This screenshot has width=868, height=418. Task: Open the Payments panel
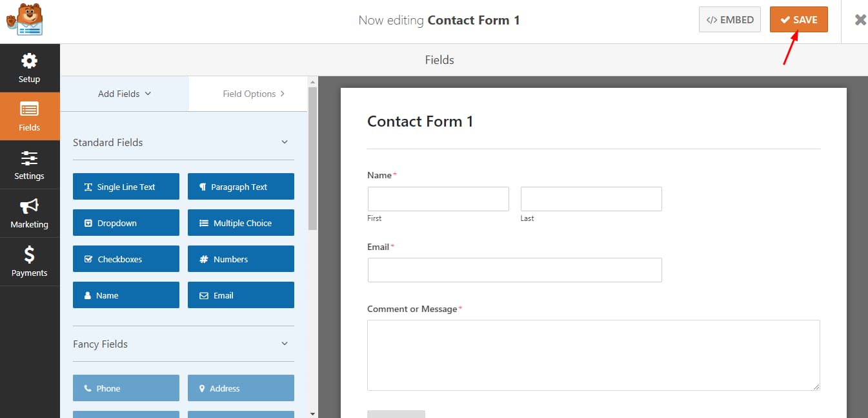click(x=29, y=262)
